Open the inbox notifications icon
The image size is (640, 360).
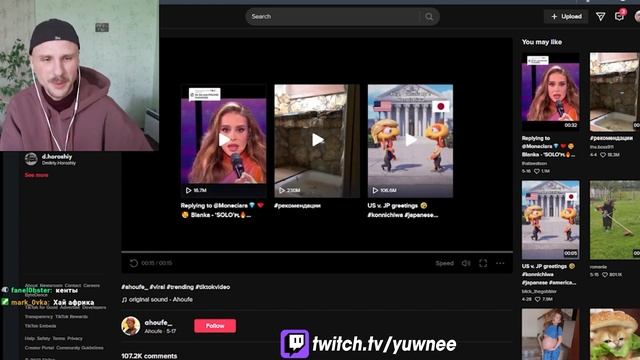tap(619, 16)
